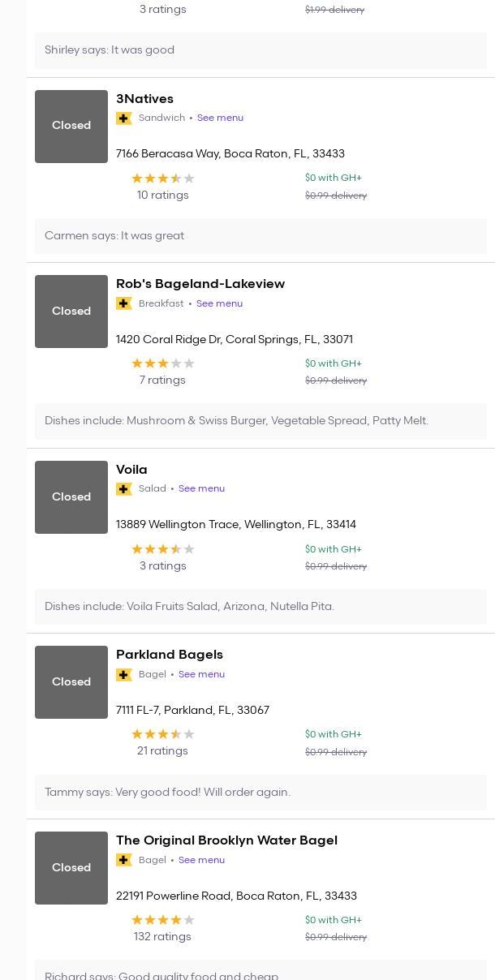Click the Closed thumbnail for Parkland Bagels
This screenshot has height=980, width=495.
tap(71, 682)
